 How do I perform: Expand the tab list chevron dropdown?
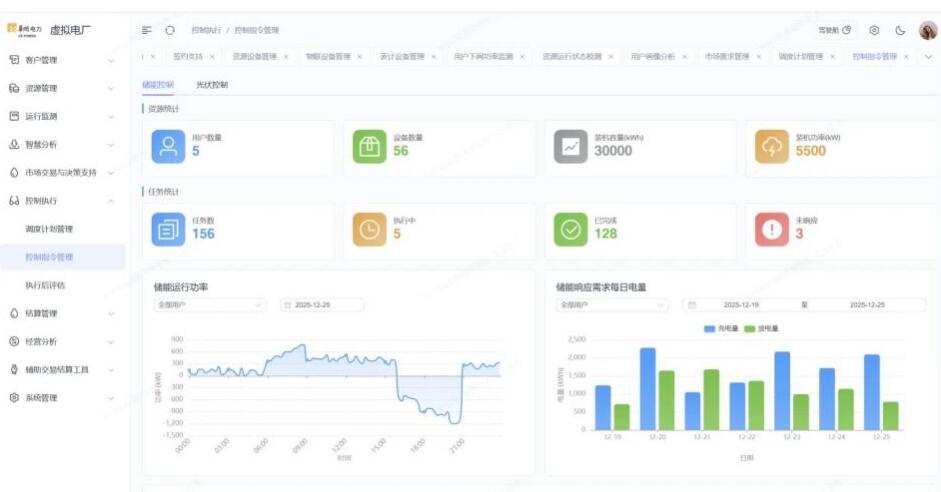click(928, 57)
